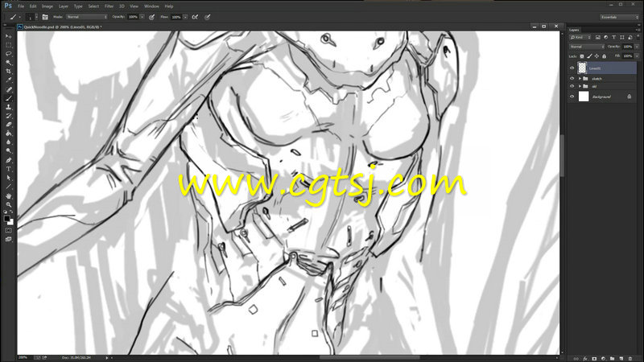644x362 pixels.
Task: Open the brush Opacity slider arrow
Action: (x=142, y=17)
